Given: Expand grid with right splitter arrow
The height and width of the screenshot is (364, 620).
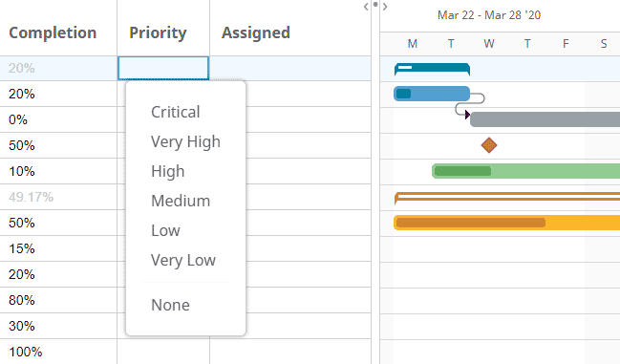Looking at the screenshot, I should (385, 7).
